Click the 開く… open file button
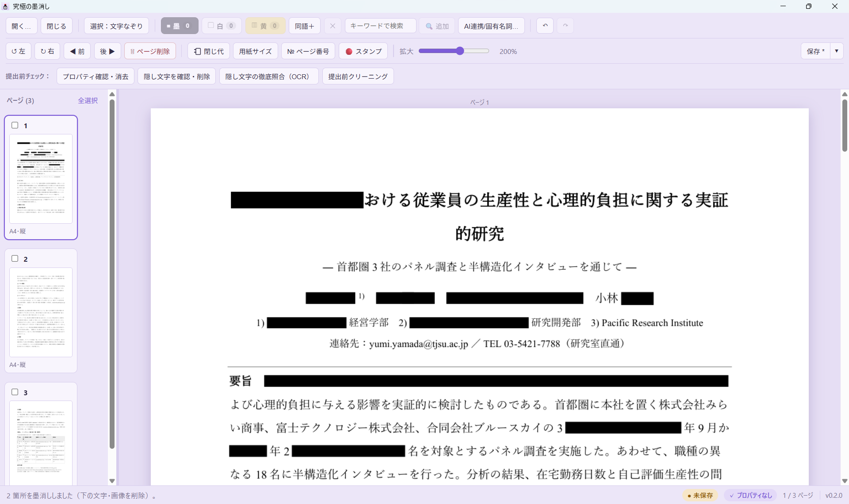This screenshot has height=504, width=849. 21,26
